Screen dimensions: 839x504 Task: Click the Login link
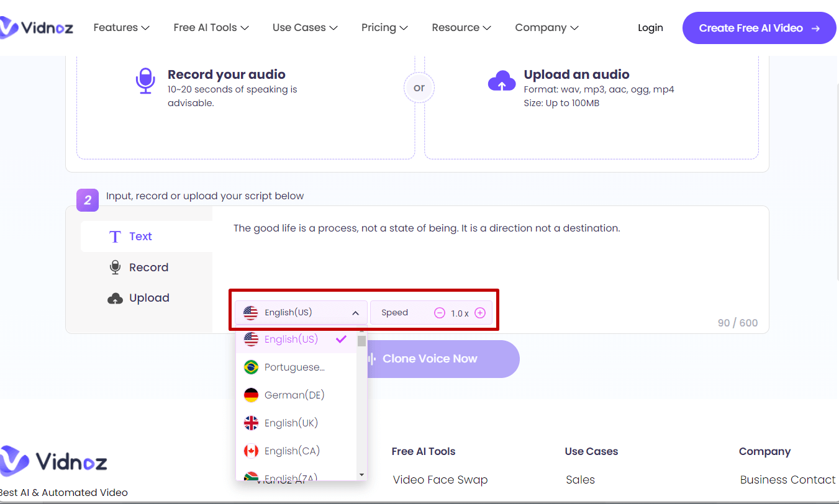[650, 28]
